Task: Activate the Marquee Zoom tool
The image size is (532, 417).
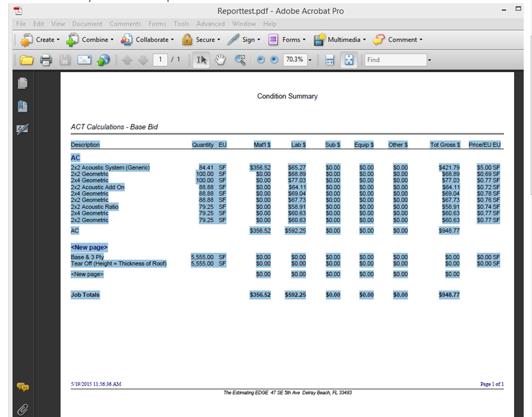Action: pos(239,59)
